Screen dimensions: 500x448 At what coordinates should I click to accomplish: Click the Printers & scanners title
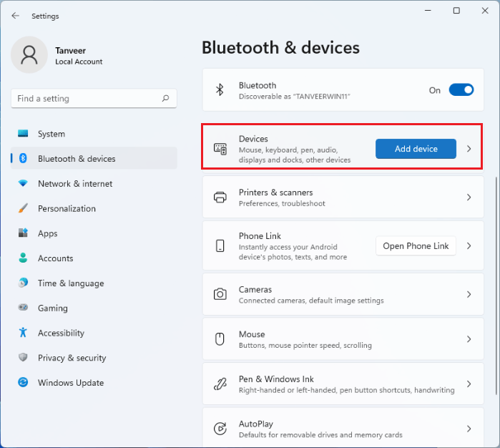[276, 193]
